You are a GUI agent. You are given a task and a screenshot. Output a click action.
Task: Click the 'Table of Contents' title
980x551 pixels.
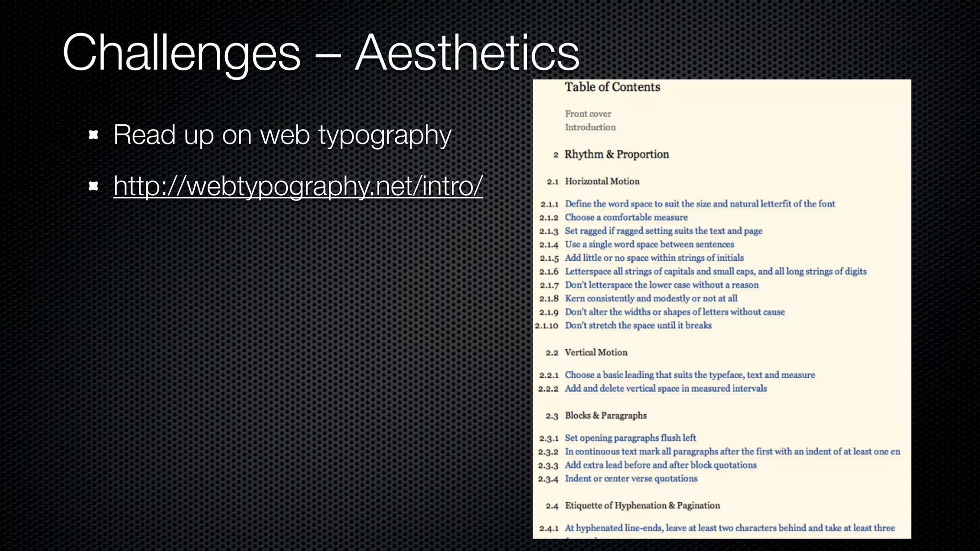tap(612, 87)
